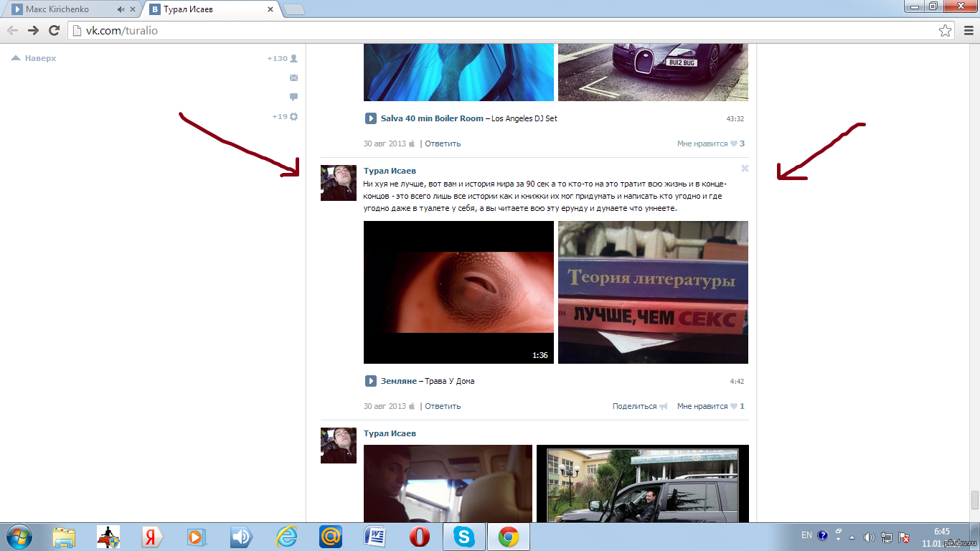980x551 pixels.
Task: Open the +19 settings gear icon
Action: (x=285, y=116)
